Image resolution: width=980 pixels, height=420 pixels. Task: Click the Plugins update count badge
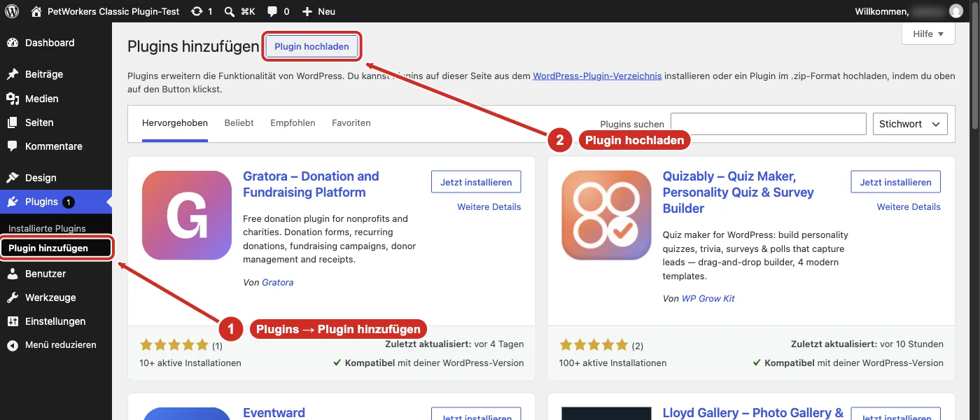click(68, 202)
